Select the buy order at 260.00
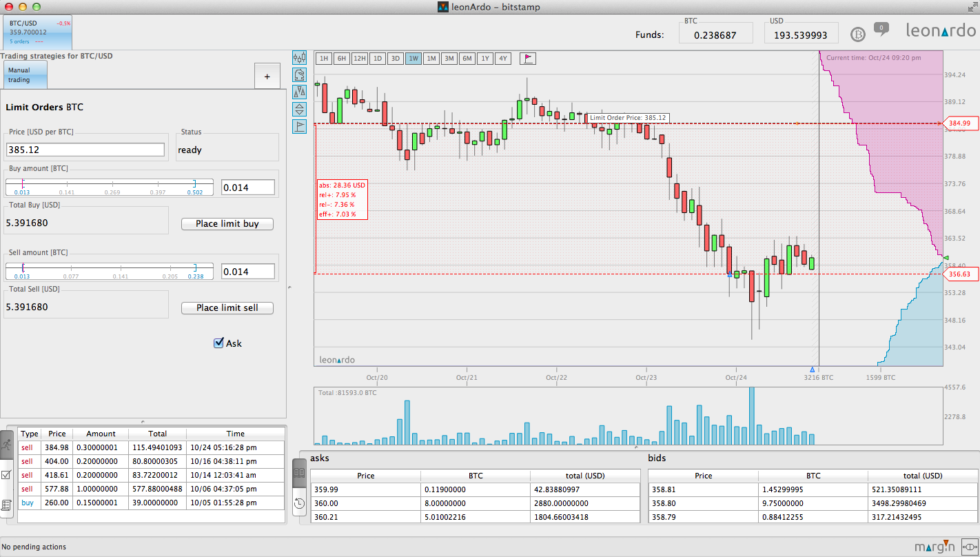Screen dimensions: 980x557 click(x=151, y=503)
